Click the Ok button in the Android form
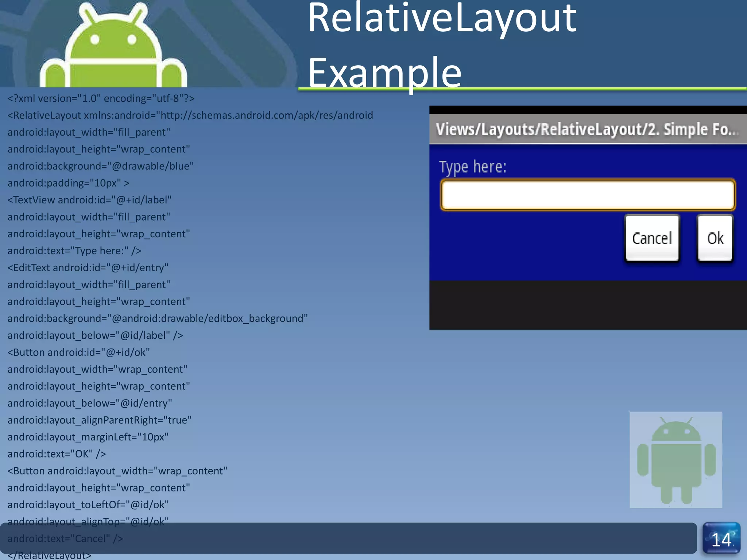The height and width of the screenshot is (560, 747). pyautogui.click(x=715, y=238)
